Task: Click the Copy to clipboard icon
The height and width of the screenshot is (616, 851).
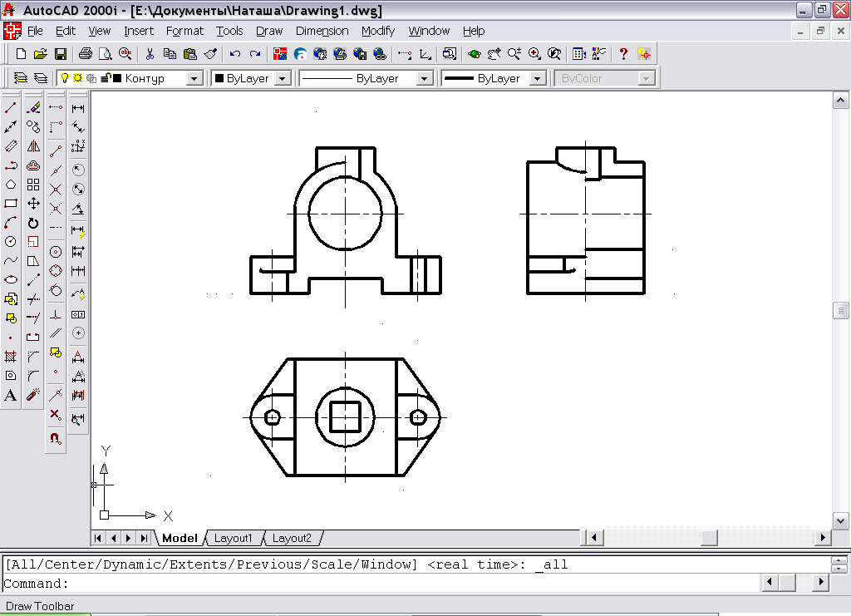Action: point(170,54)
